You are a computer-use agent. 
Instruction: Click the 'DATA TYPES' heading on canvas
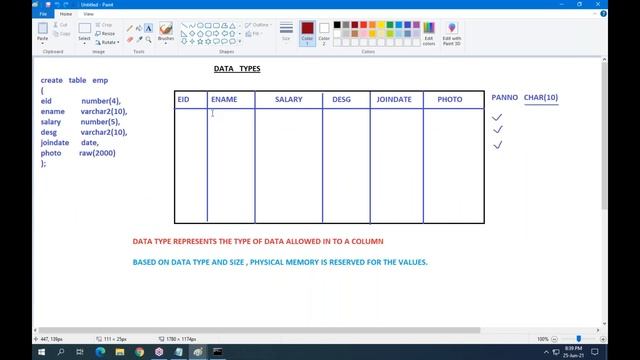tap(237, 69)
